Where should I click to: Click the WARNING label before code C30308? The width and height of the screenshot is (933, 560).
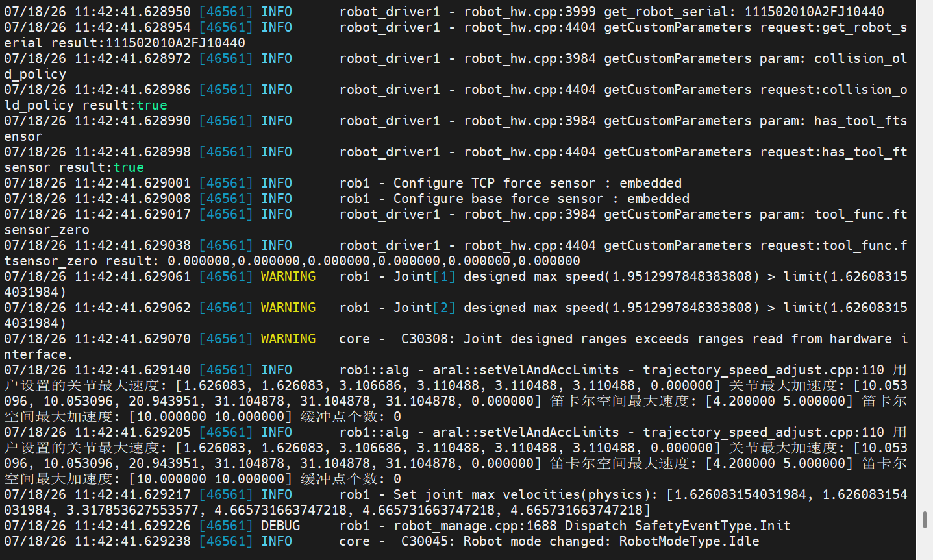click(x=288, y=339)
